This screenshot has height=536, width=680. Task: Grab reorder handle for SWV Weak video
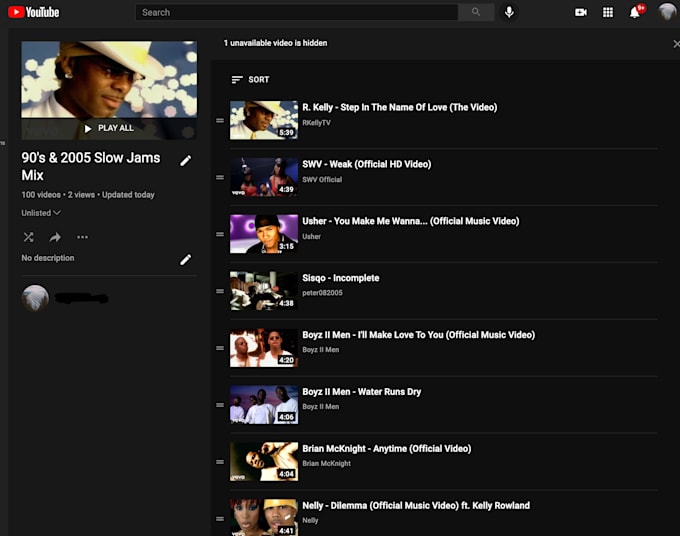[220, 177]
